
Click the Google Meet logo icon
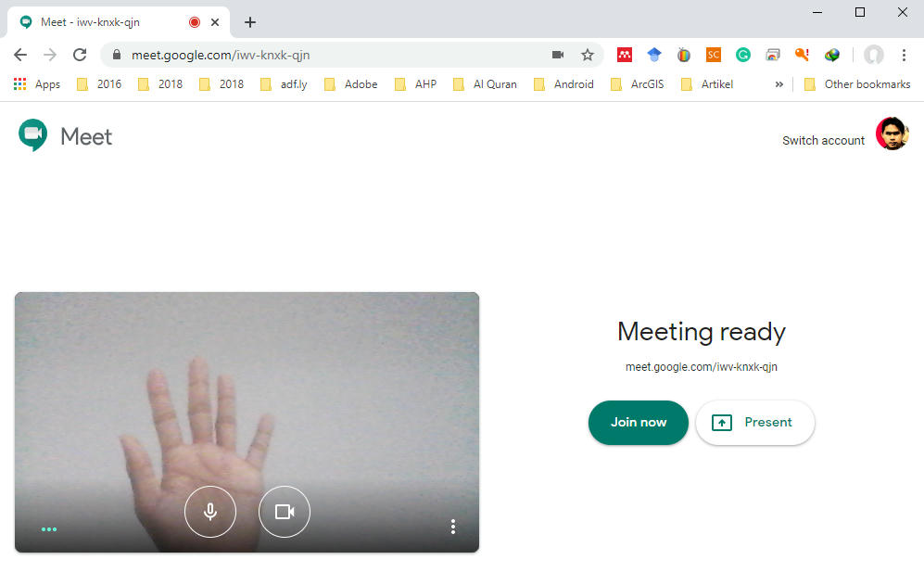[33, 135]
